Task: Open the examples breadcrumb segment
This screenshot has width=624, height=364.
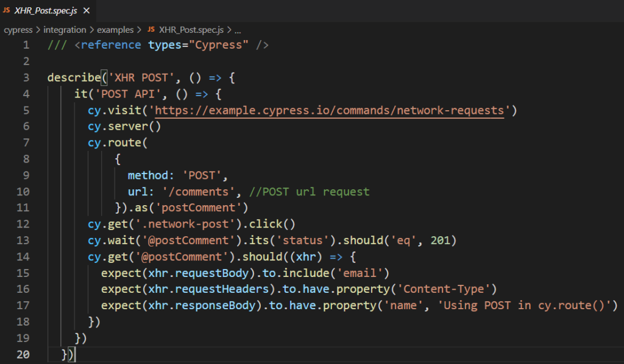Action: (x=115, y=30)
